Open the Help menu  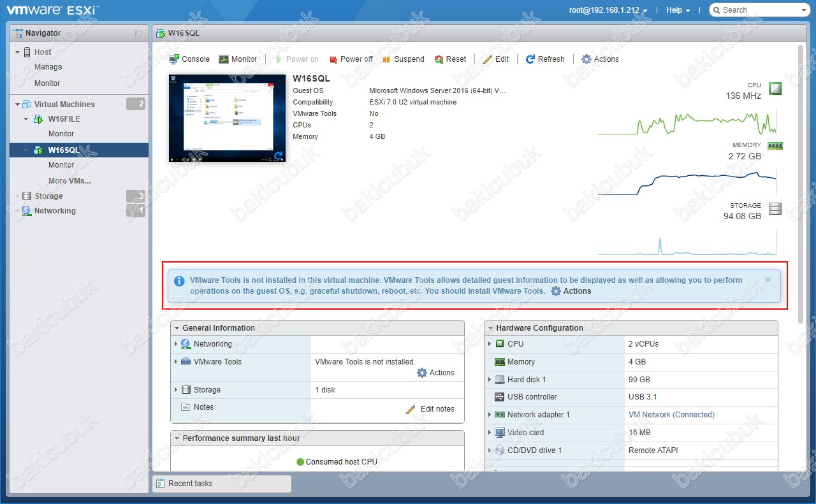pos(678,10)
